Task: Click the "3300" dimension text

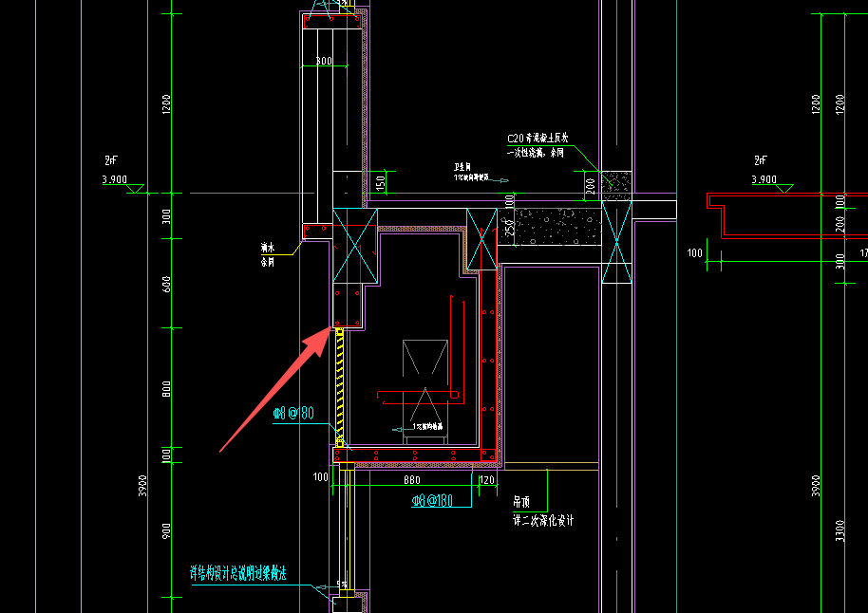Action: pyautogui.click(x=840, y=530)
